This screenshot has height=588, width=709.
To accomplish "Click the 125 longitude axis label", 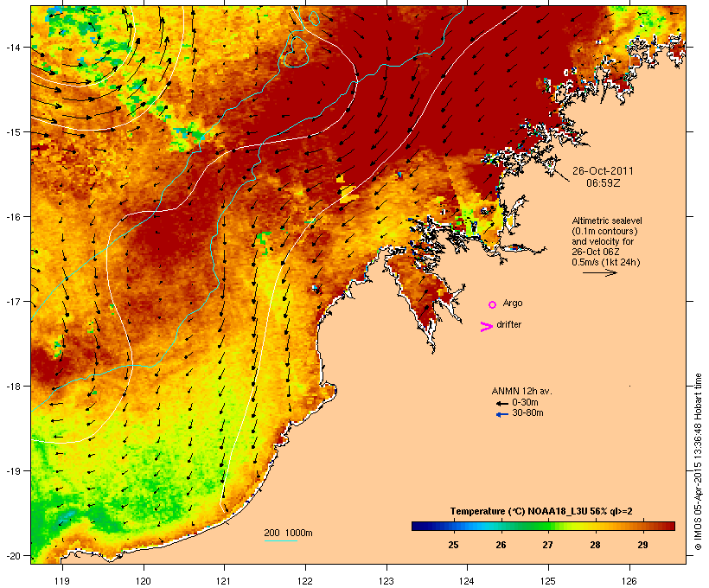I will click(548, 581).
